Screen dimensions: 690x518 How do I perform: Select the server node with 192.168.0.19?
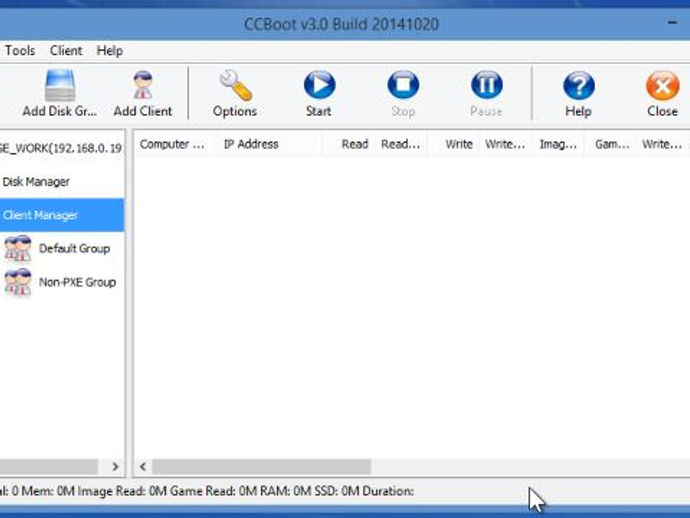(x=61, y=148)
